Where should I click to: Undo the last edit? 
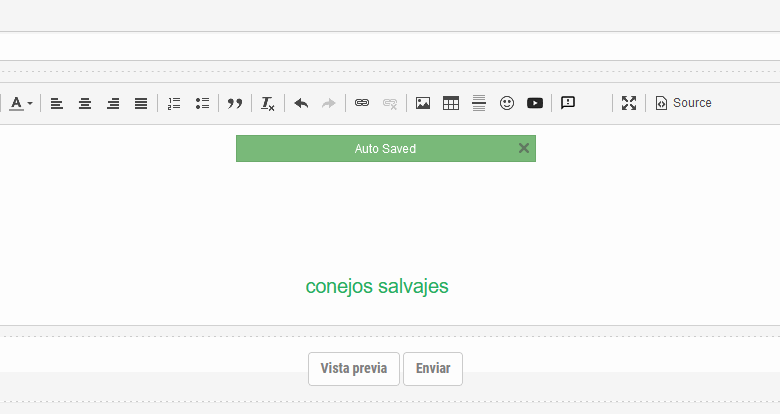pos(301,103)
